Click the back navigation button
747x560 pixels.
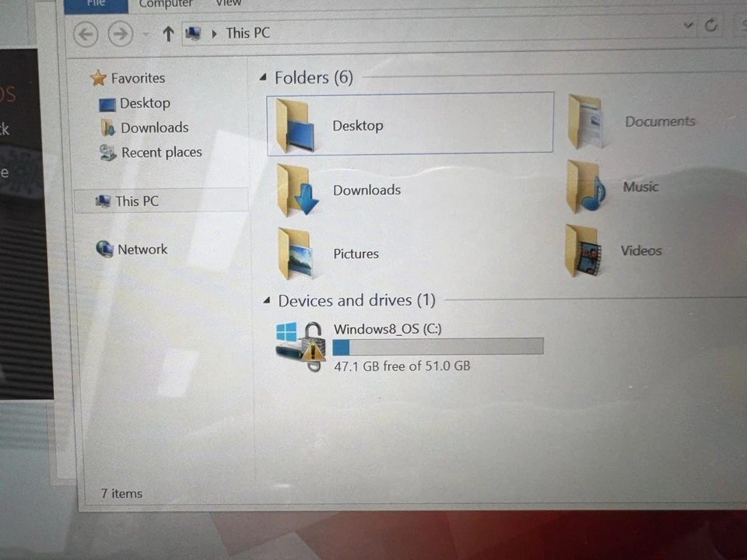coord(86,33)
